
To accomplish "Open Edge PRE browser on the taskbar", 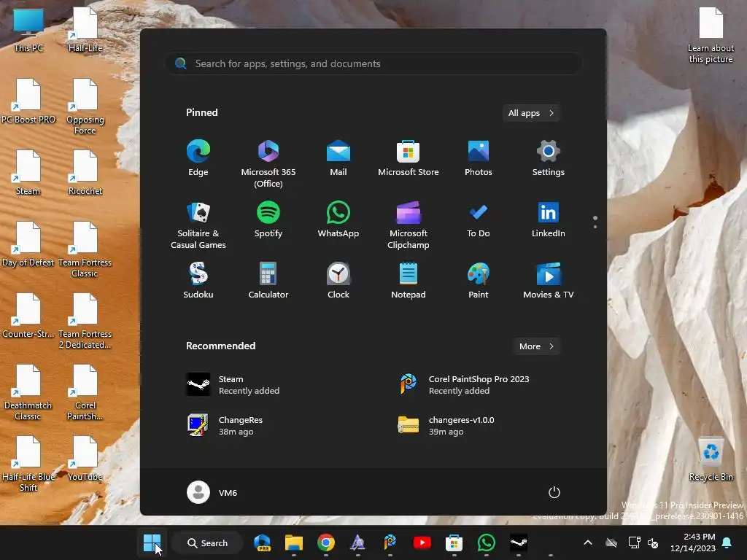I will pos(262,542).
